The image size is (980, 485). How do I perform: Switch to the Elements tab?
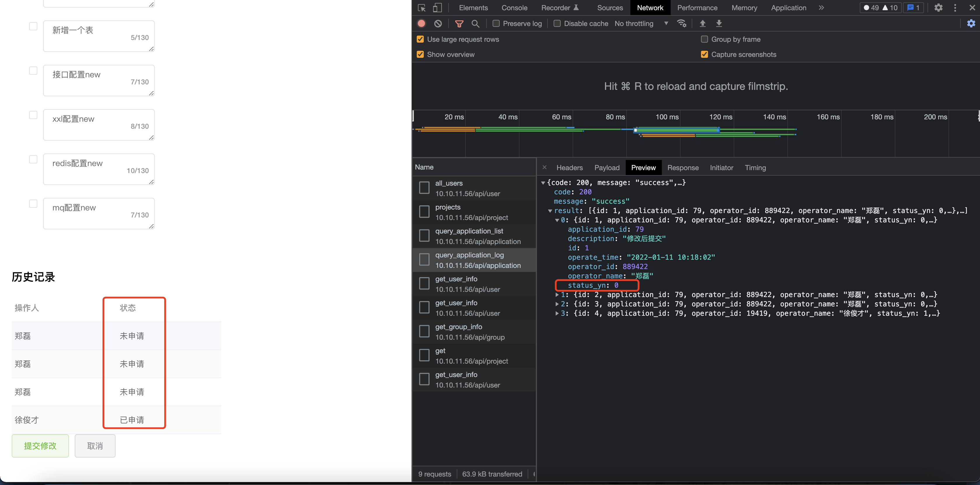[473, 8]
